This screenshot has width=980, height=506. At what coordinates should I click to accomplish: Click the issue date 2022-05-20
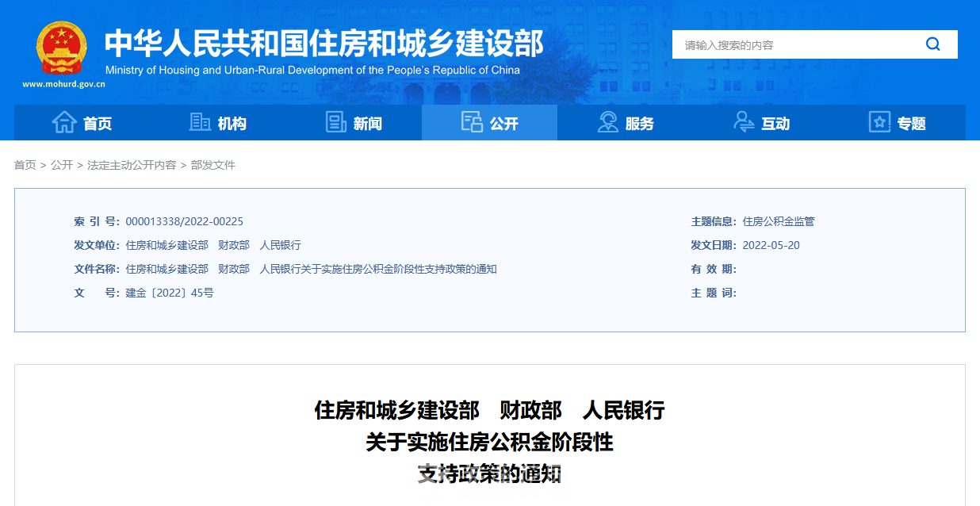(x=771, y=245)
